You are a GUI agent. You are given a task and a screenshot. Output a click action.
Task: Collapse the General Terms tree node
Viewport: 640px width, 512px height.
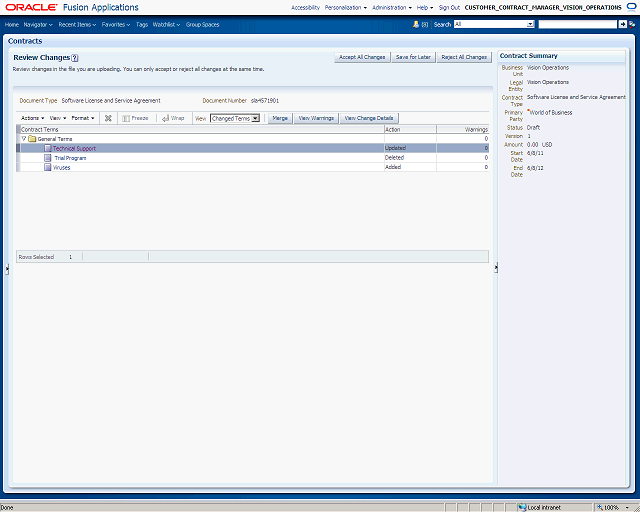point(24,139)
